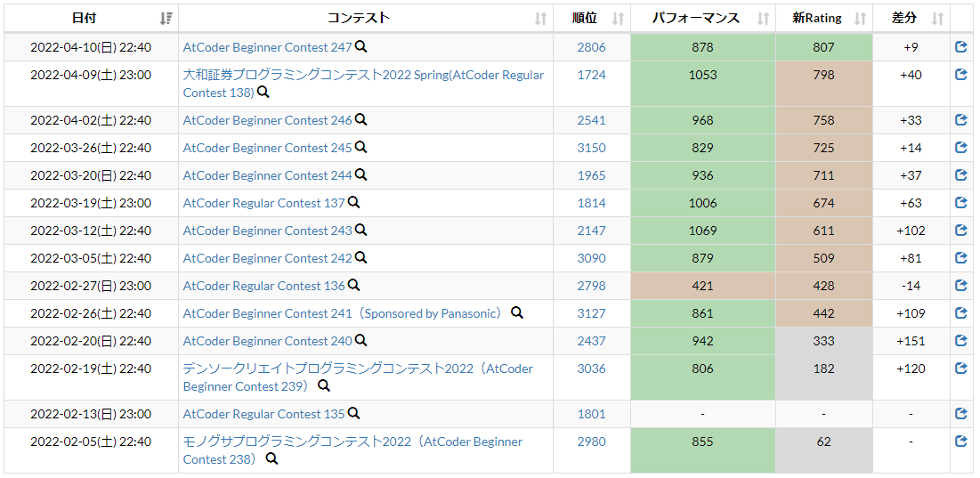Open AtCoder Beginner Contest 247 link

pos(268,47)
